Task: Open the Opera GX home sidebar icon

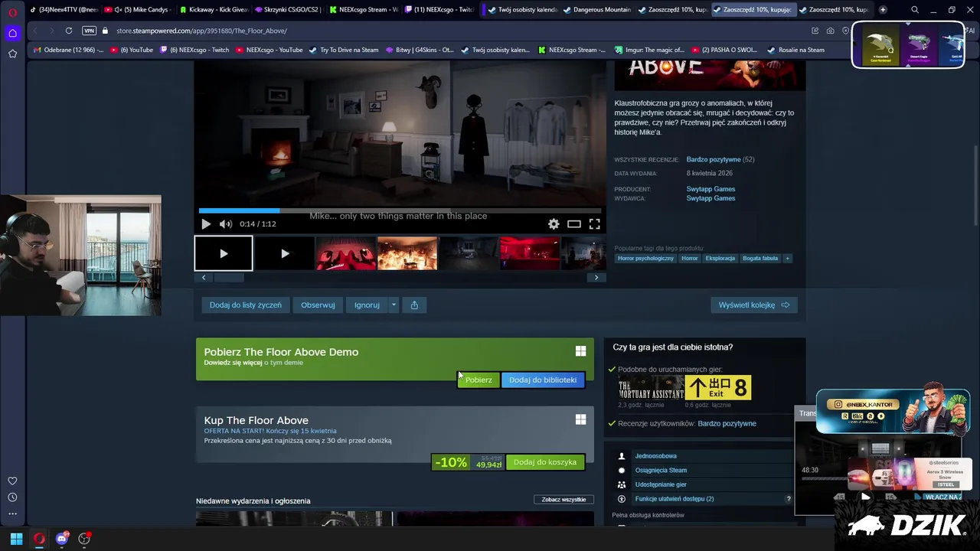Action: 12,33
